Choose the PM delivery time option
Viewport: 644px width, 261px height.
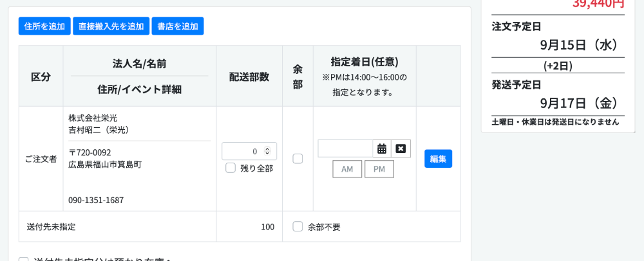pyautogui.click(x=379, y=169)
